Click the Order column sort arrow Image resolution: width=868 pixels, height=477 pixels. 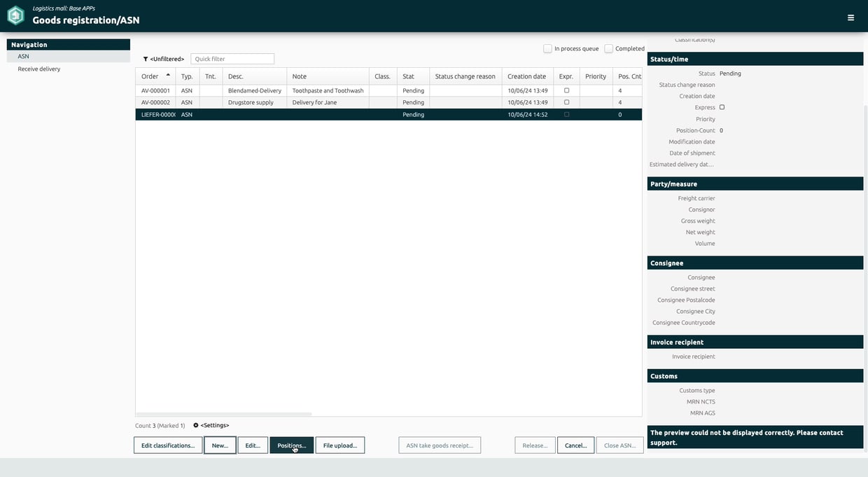tap(168, 75)
